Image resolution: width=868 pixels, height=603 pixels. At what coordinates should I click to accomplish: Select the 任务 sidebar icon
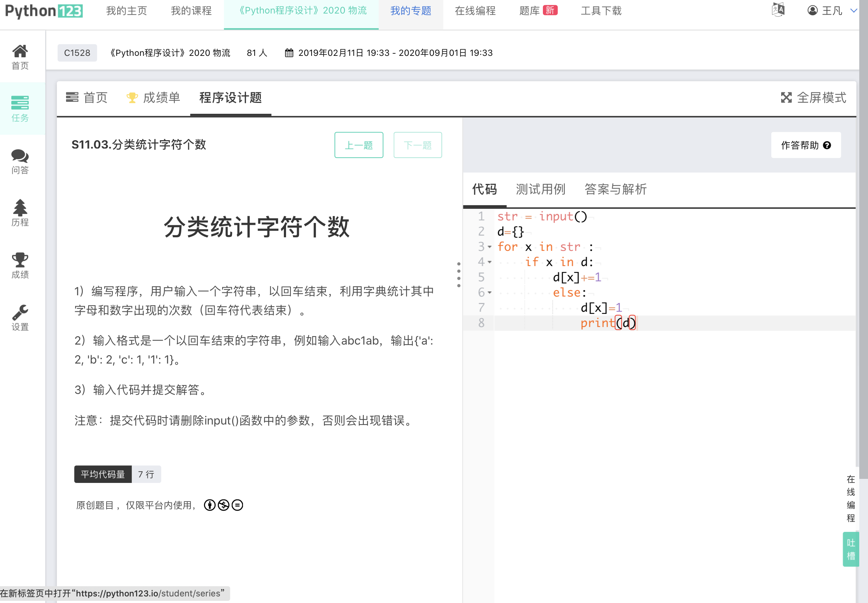click(20, 103)
